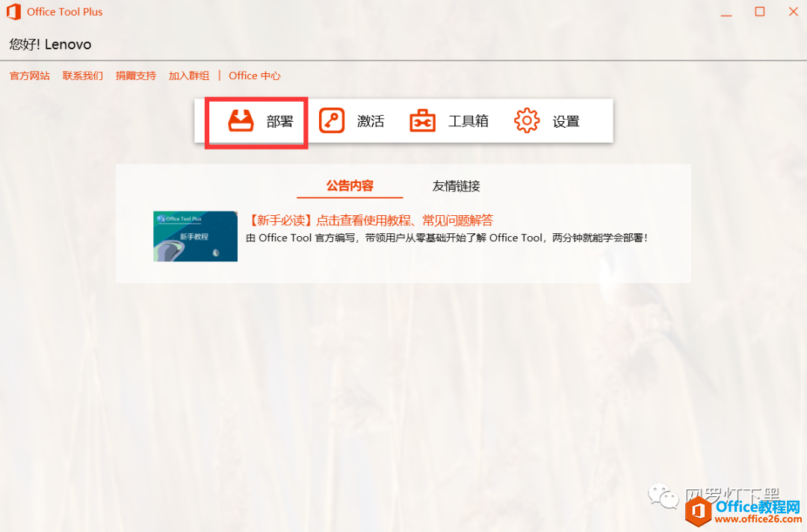Open the 加入群组 link
This screenshot has height=532, width=807.
(x=189, y=75)
